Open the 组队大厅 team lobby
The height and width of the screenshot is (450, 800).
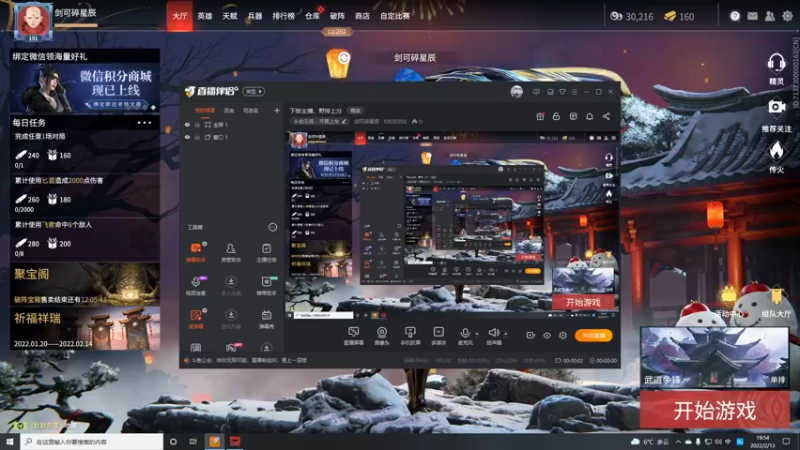[x=776, y=301]
